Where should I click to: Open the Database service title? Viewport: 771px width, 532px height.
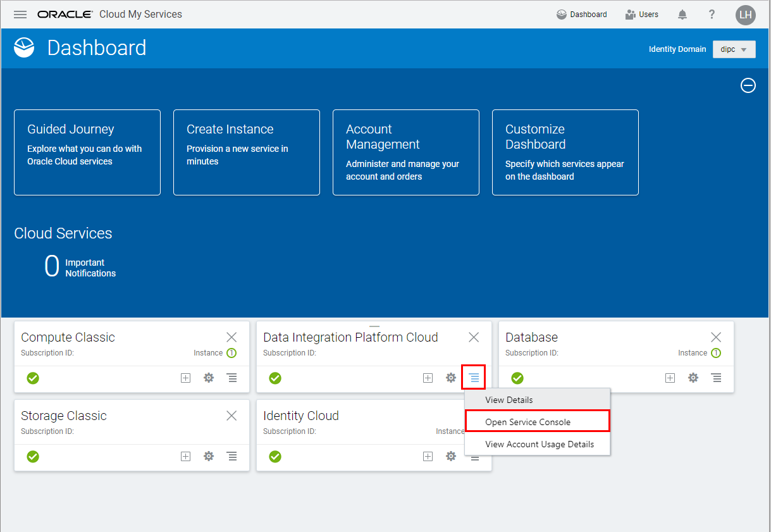(x=531, y=337)
